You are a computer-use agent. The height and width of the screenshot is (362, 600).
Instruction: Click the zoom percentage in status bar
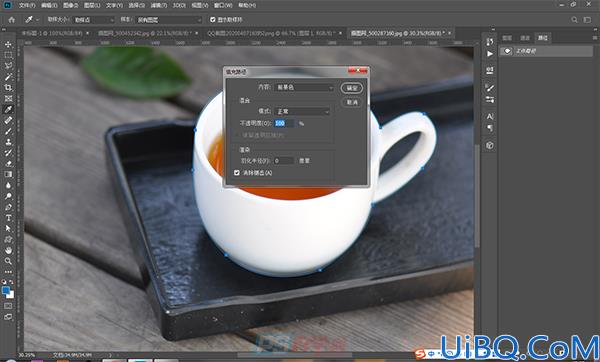click(26, 355)
